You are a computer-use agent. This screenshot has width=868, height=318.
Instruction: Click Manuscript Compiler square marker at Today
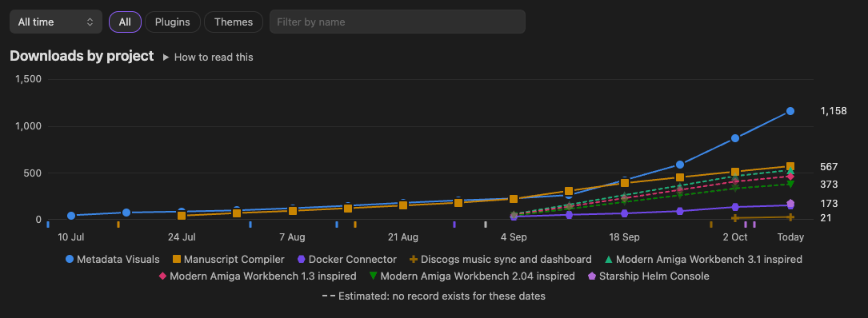click(x=790, y=166)
